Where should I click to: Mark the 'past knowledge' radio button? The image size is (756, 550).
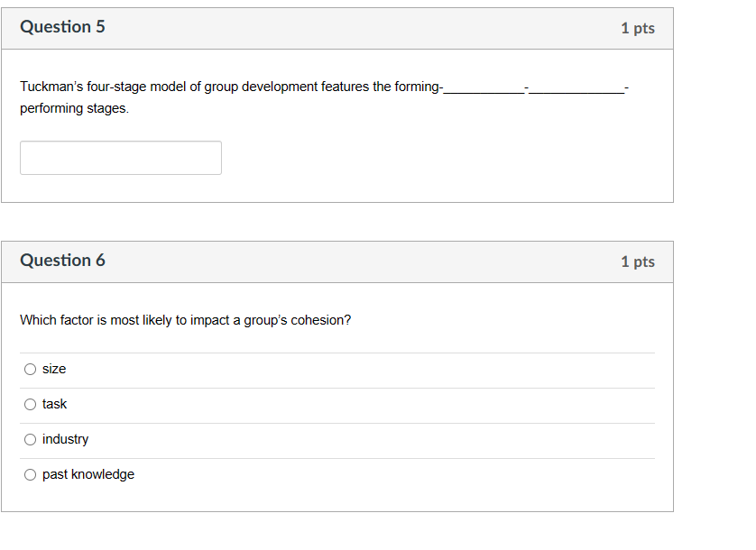pos(31,474)
